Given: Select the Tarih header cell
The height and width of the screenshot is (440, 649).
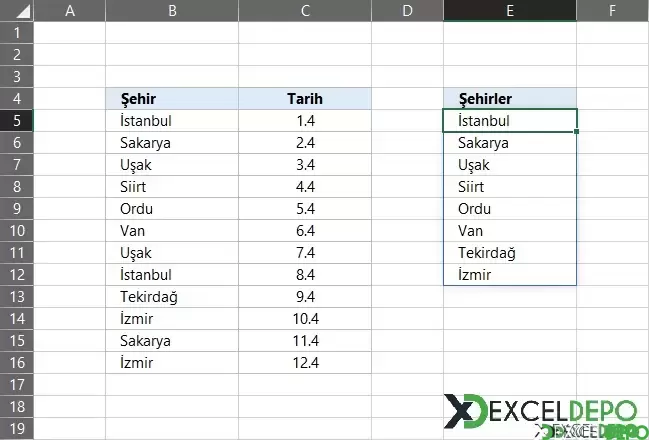Looking at the screenshot, I should click(x=305, y=99).
